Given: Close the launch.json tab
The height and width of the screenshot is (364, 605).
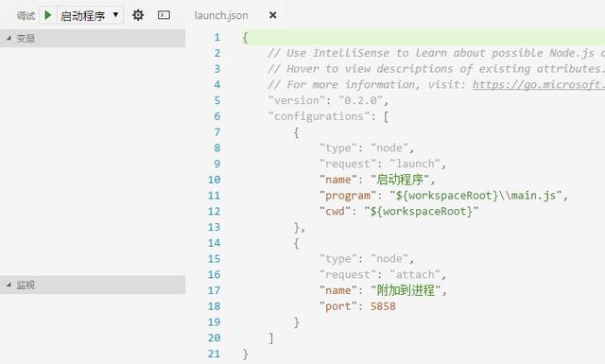Looking at the screenshot, I should click(x=273, y=15).
